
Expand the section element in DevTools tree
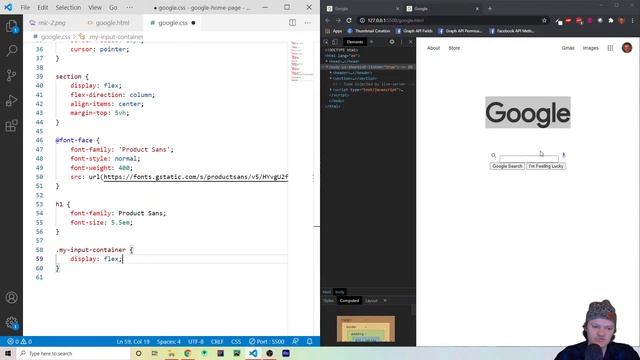[331, 78]
